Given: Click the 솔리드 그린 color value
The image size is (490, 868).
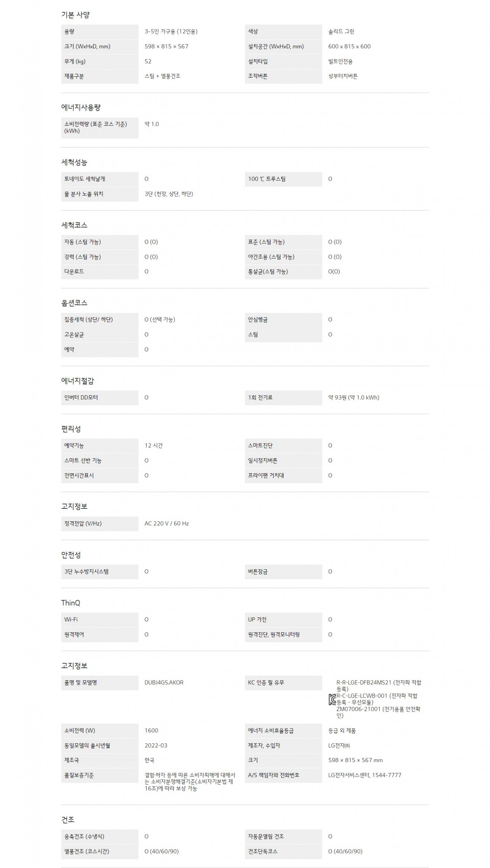Looking at the screenshot, I should (341, 32).
